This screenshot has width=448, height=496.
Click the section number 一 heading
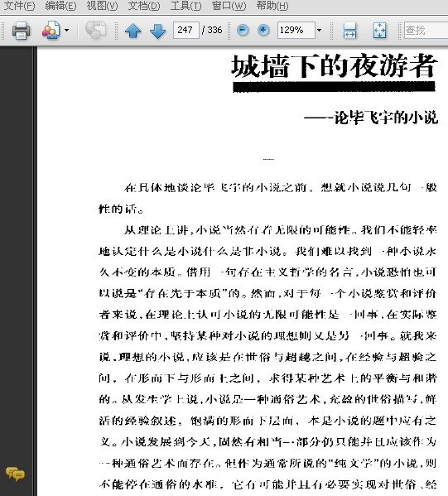(x=268, y=160)
